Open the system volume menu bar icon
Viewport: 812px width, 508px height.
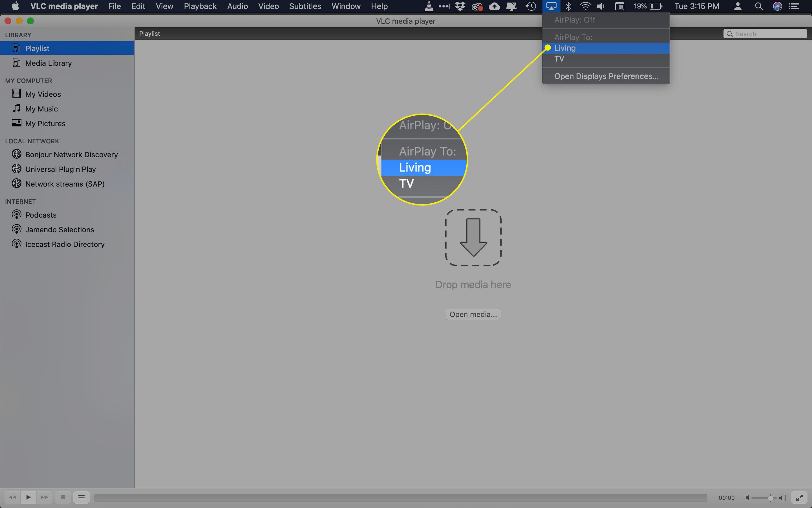click(x=601, y=6)
